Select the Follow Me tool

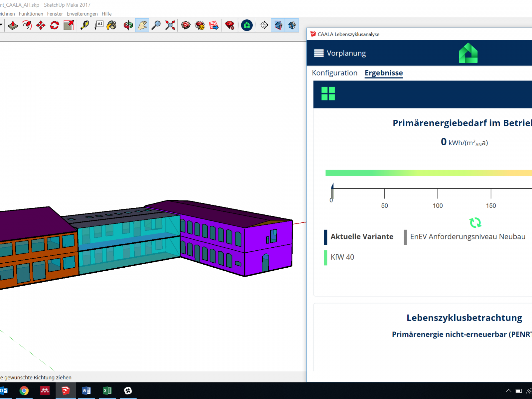click(27, 25)
